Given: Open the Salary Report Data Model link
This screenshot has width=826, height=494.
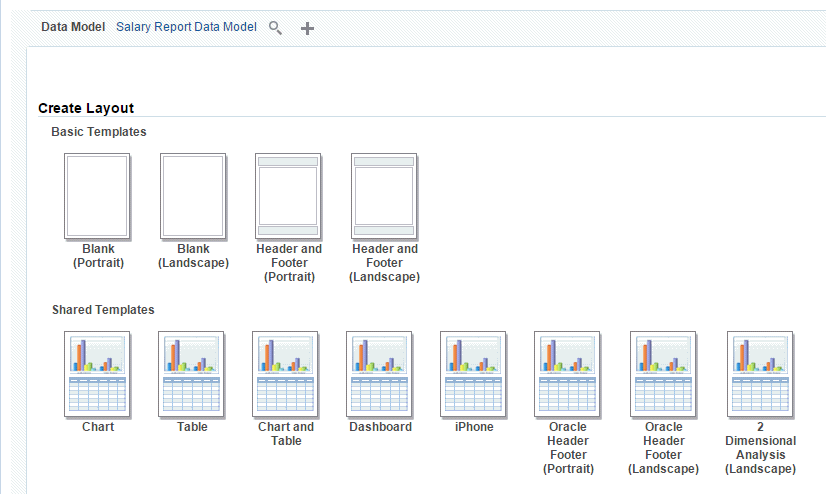Looking at the screenshot, I should pyautogui.click(x=186, y=27).
